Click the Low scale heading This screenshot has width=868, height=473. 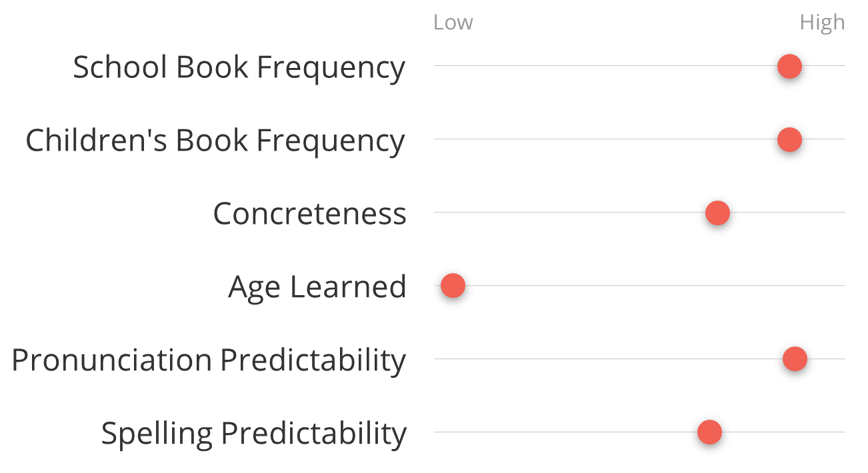click(453, 23)
